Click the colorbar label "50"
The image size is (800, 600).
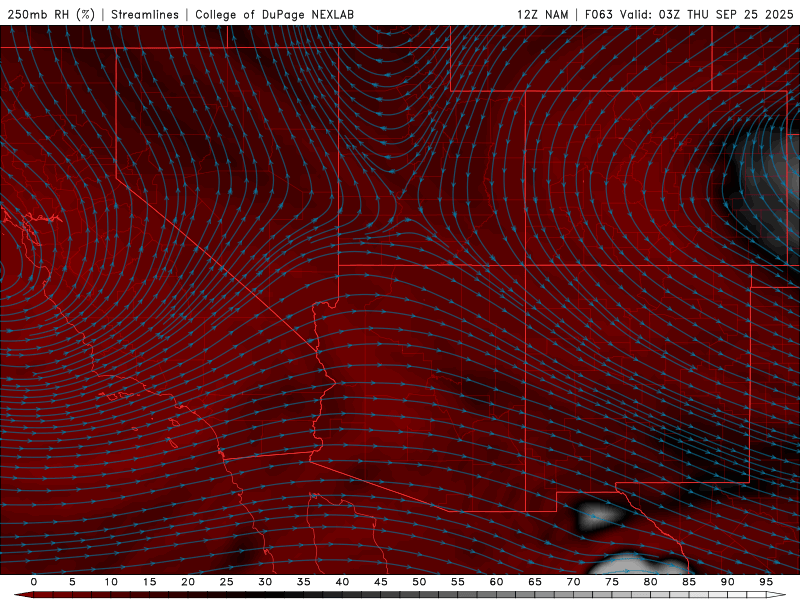419,582
